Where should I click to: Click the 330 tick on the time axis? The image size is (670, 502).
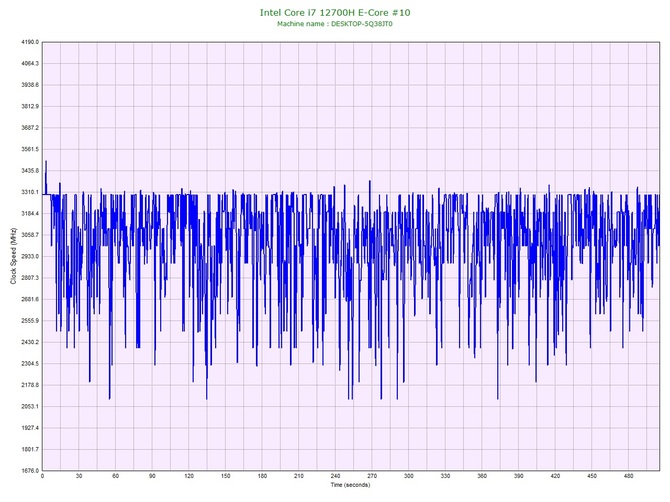(445, 476)
